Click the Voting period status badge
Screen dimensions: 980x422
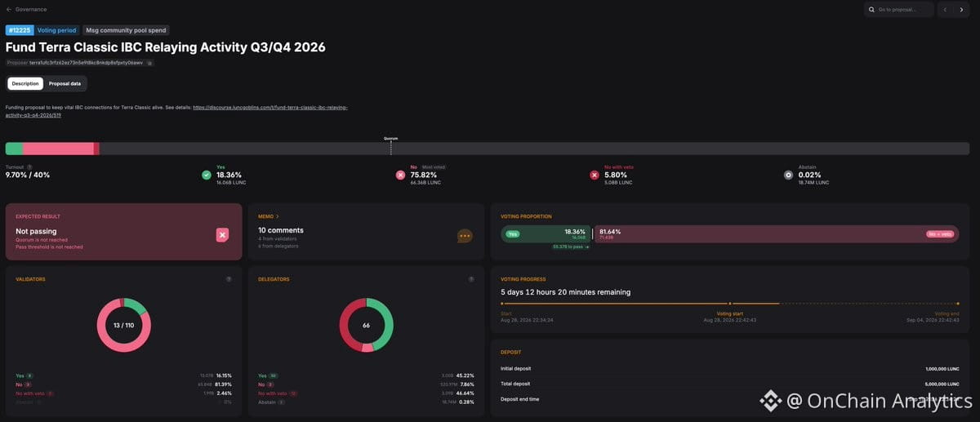(57, 30)
